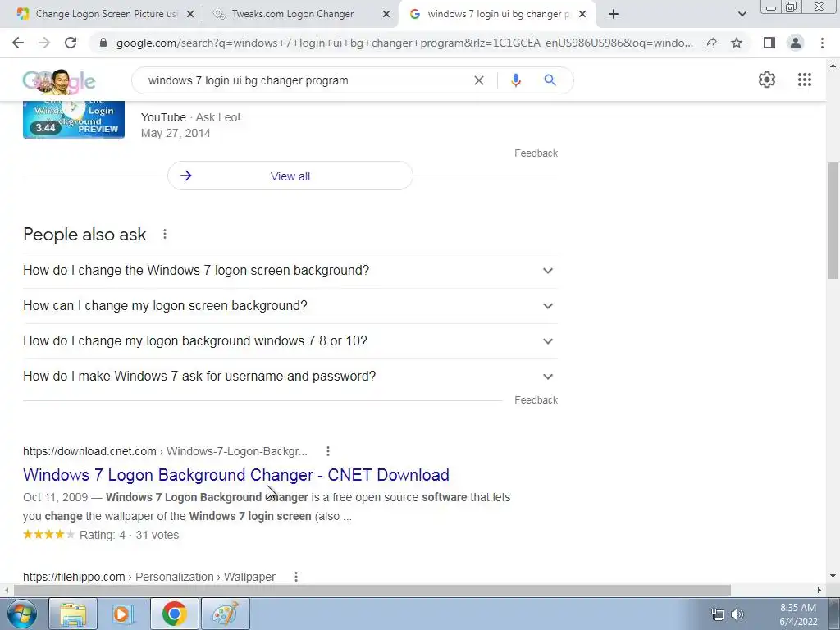
Task: Expand 'How do I change my logon background windows 7 8 or 10?'
Action: coord(290,341)
